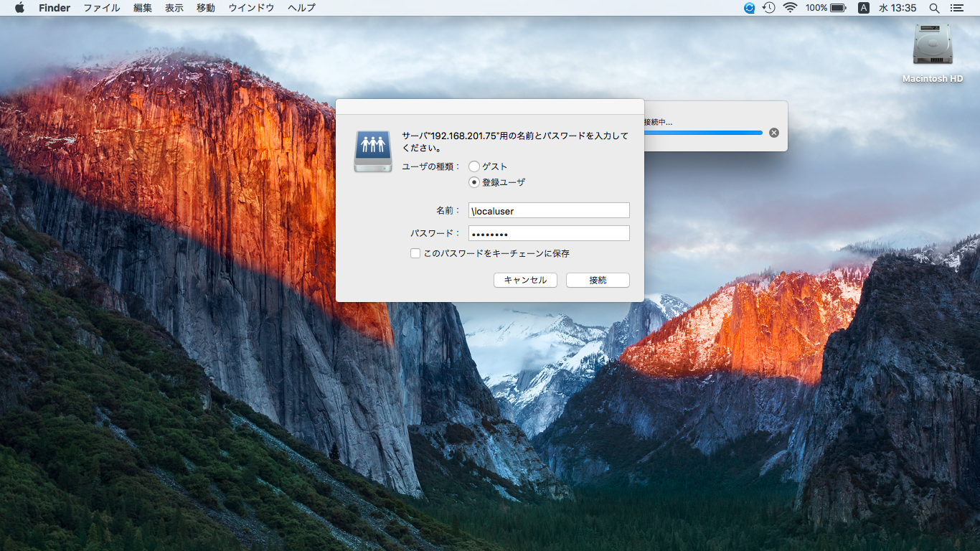Select the 登録ユーザ radio button
The image size is (980, 551).
pyautogui.click(x=474, y=182)
